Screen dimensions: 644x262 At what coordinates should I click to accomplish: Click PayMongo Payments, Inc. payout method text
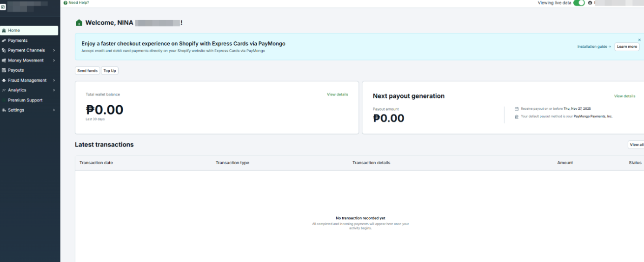tap(593, 116)
